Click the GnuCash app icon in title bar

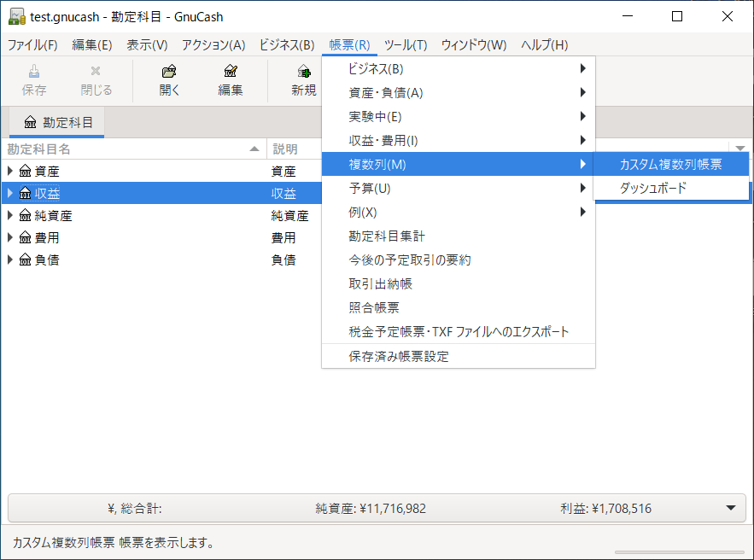[17, 17]
